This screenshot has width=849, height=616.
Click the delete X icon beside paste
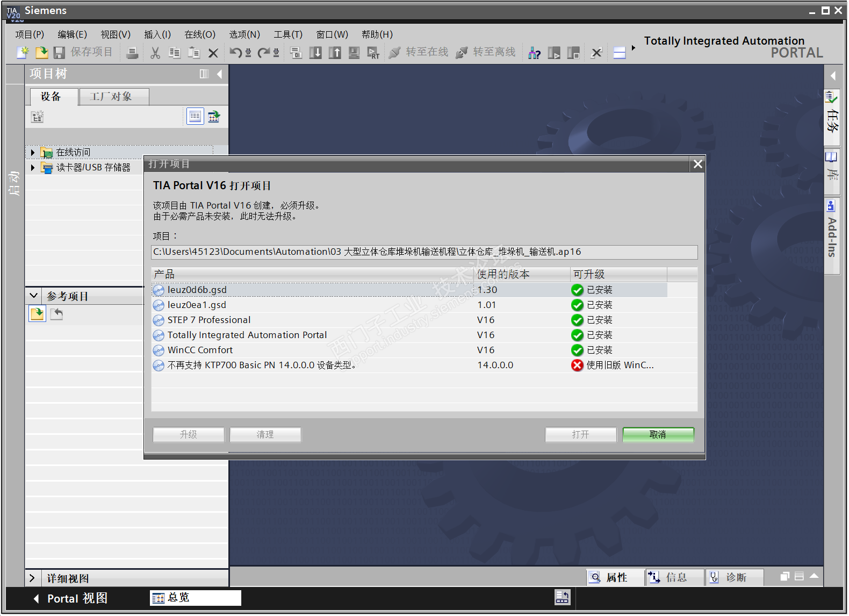213,53
